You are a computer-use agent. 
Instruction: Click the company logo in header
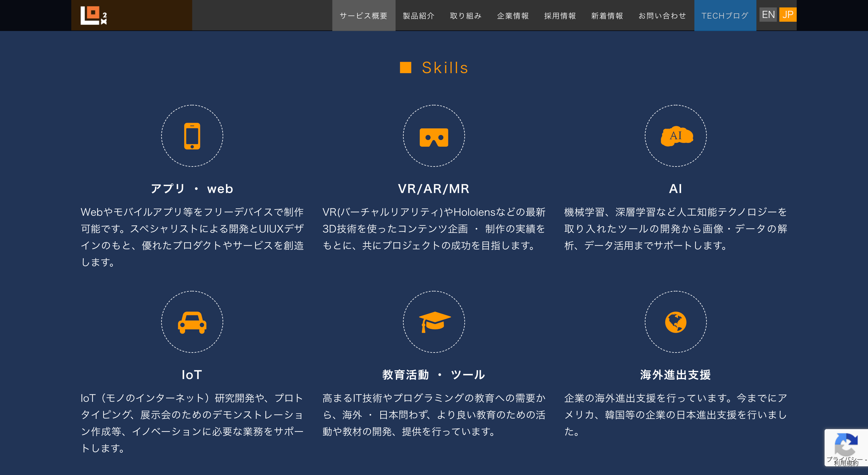click(x=93, y=16)
